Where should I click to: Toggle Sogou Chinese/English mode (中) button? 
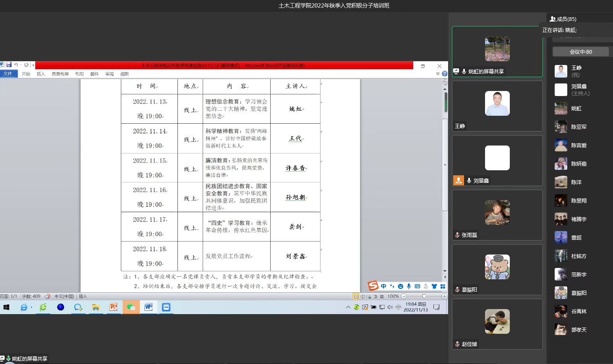coord(383,286)
